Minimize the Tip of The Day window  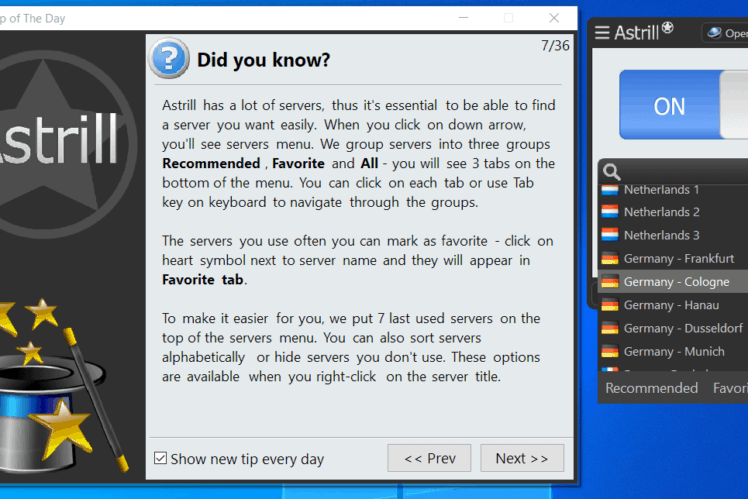[x=463, y=18]
